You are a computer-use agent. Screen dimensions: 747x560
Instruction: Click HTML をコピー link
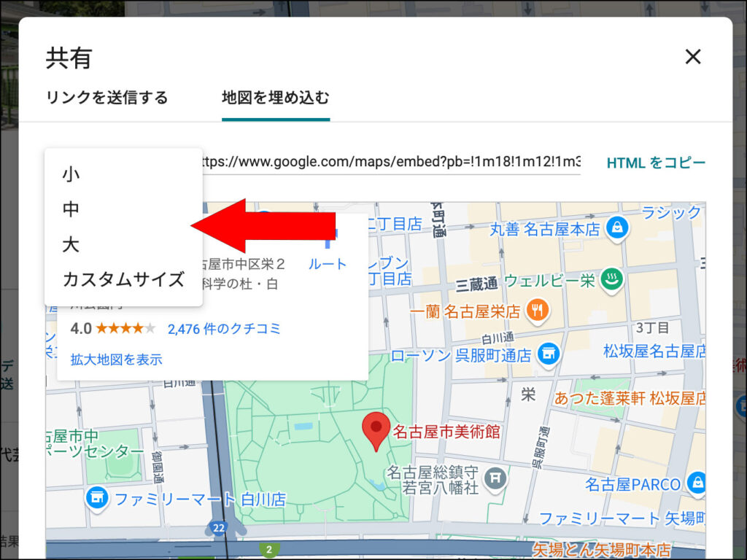point(656,163)
